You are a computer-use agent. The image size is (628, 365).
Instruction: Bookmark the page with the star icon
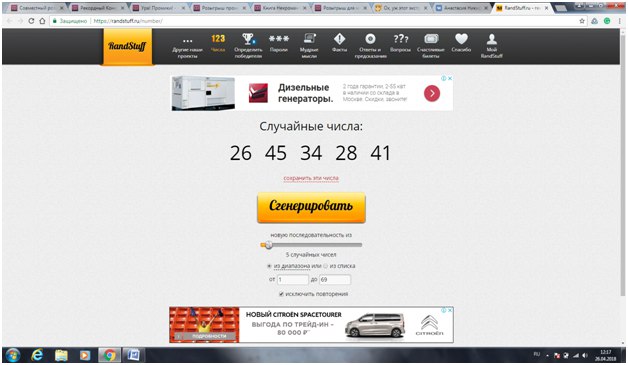coord(582,21)
